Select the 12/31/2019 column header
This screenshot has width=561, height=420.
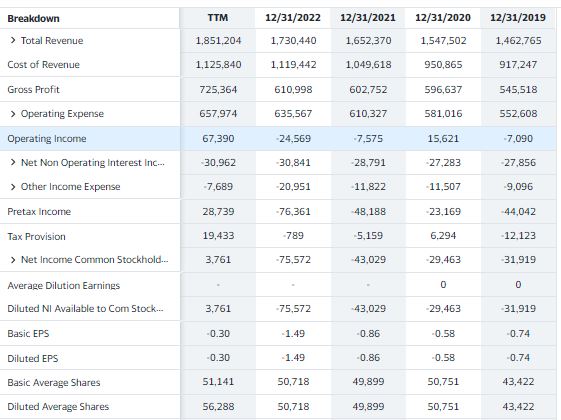[x=518, y=18]
